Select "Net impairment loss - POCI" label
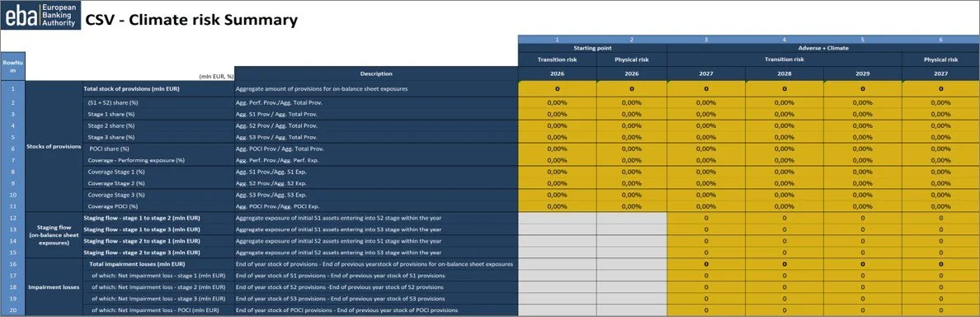980x317 pixels. tap(155, 310)
